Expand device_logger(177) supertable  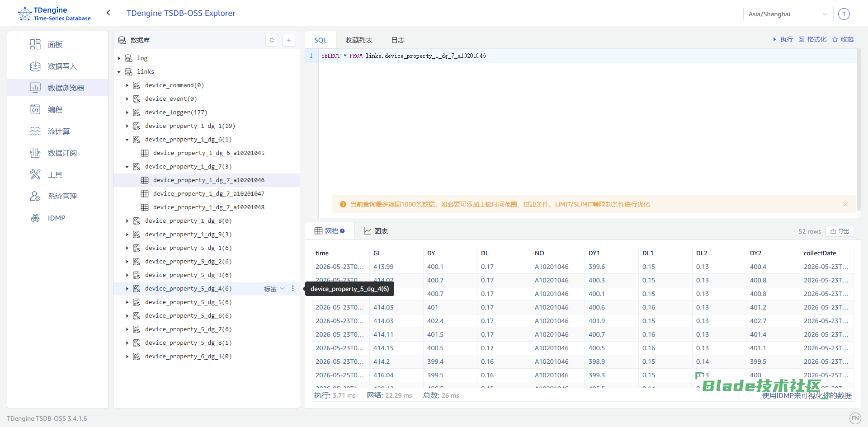[127, 113]
